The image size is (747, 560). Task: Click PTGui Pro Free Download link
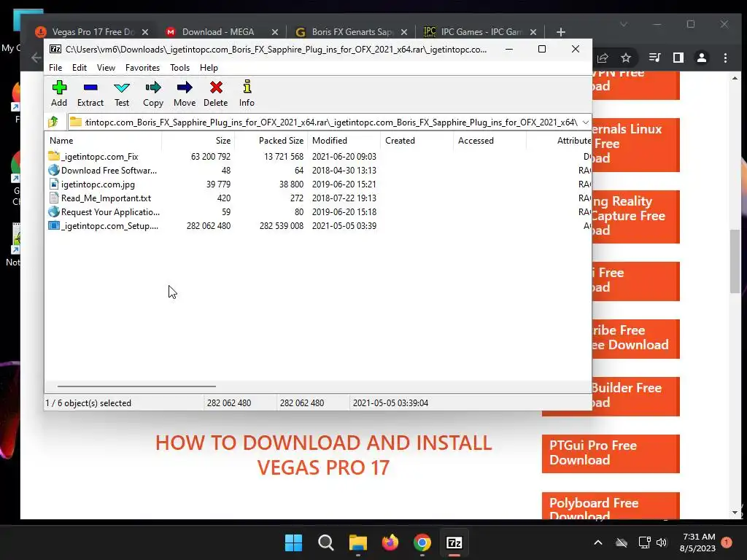(611, 453)
